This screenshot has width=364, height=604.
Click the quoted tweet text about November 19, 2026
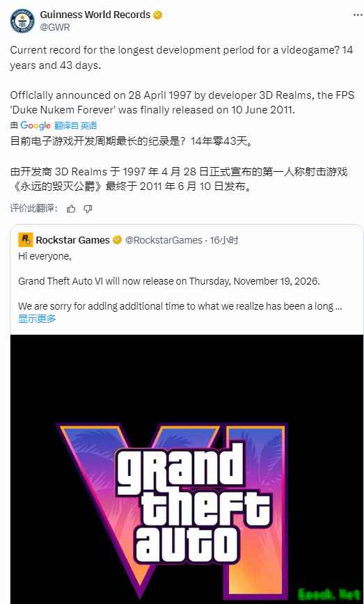point(169,281)
